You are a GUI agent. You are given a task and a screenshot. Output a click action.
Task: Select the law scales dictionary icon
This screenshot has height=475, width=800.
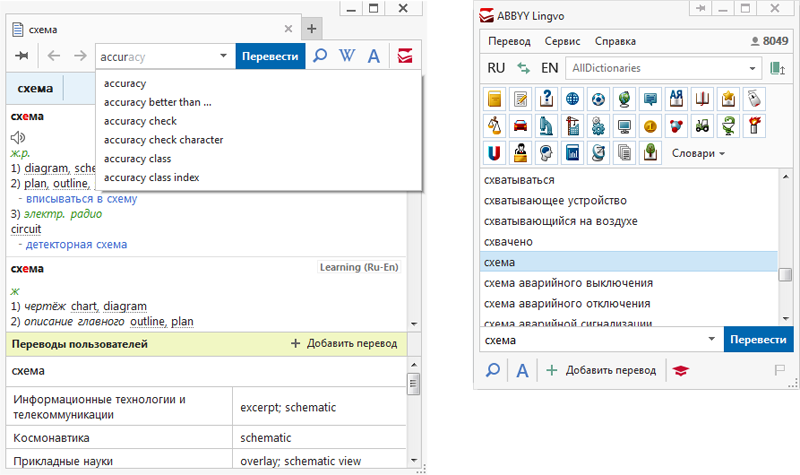coord(494,126)
